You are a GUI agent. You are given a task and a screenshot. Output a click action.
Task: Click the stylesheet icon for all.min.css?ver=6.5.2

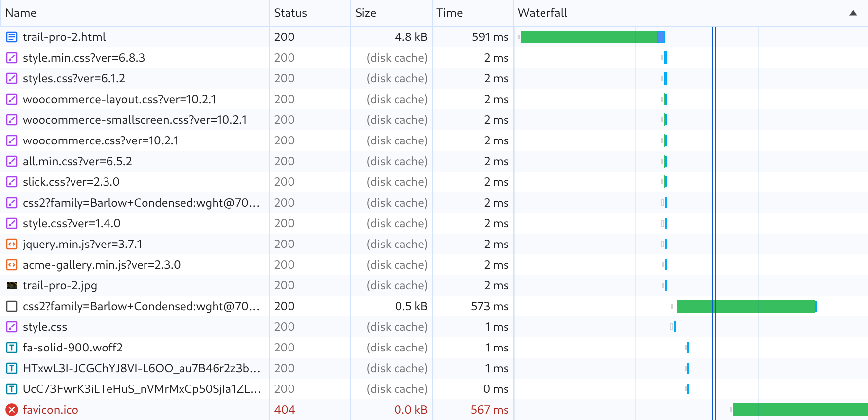pyautogui.click(x=12, y=161)
